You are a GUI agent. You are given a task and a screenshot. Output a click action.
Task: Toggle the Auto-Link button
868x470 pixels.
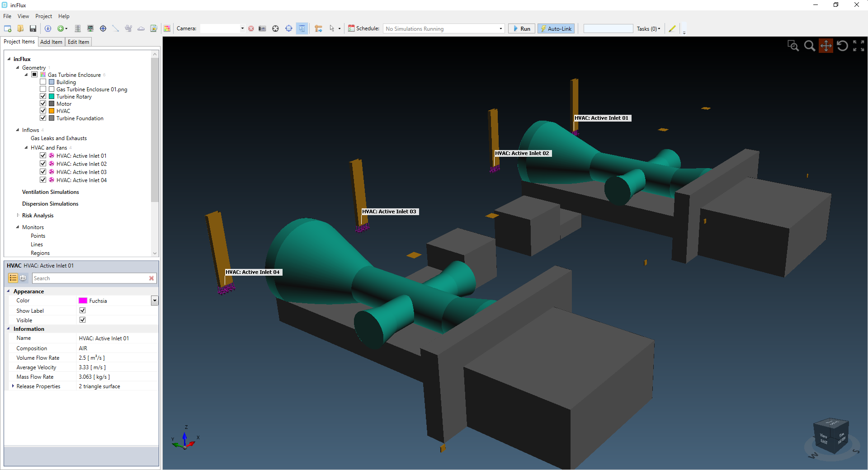[x=556, y=28]
